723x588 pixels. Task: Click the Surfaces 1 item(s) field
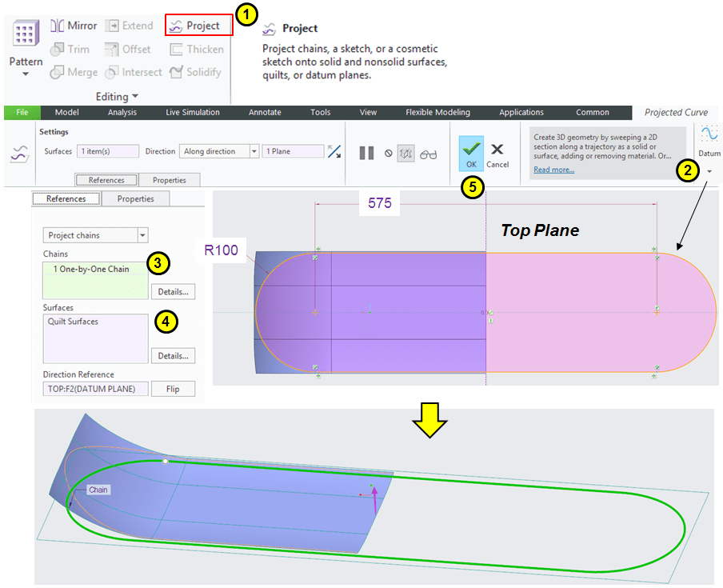click(107, 151)
